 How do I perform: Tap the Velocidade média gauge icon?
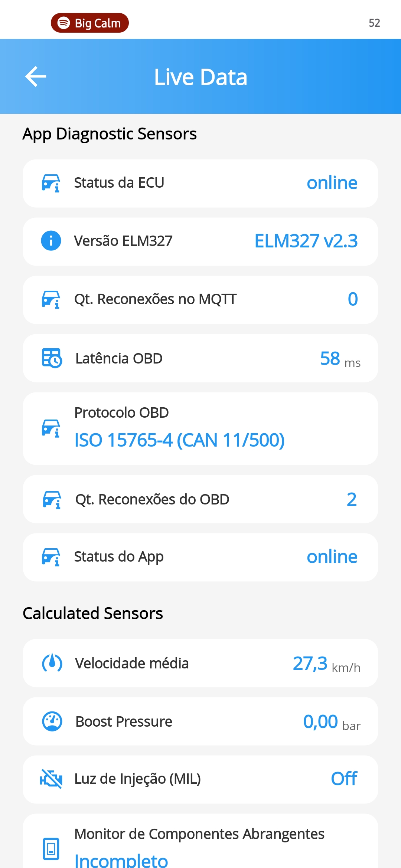52,663
